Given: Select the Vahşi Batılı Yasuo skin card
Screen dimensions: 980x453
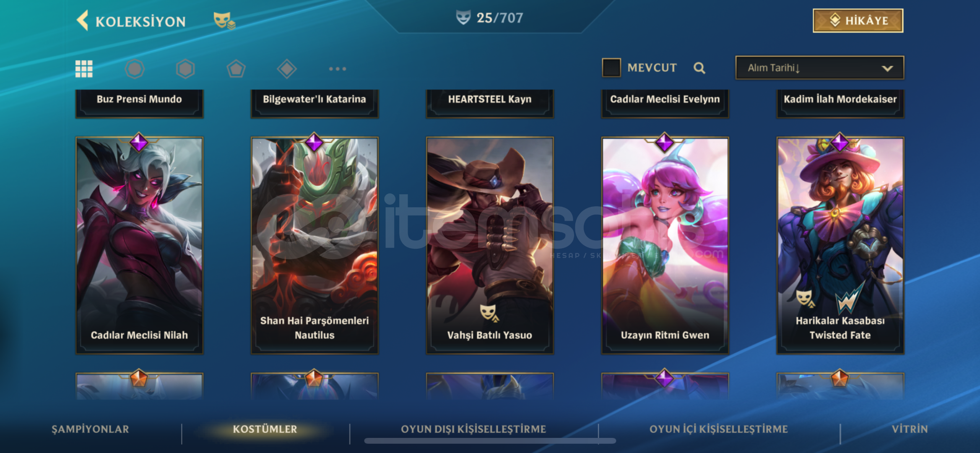Looking at the screenshot, I should tap(490, 246).
